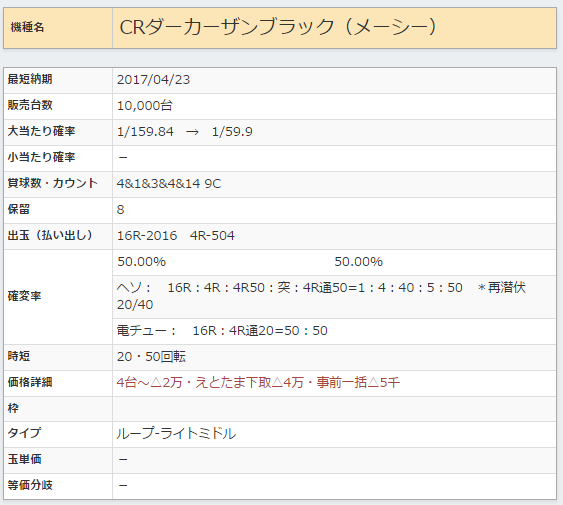The height and width of the screenshot is (505, 563).
Task: Select the dash value in 玉単価 row
Action: click(123, 460)
